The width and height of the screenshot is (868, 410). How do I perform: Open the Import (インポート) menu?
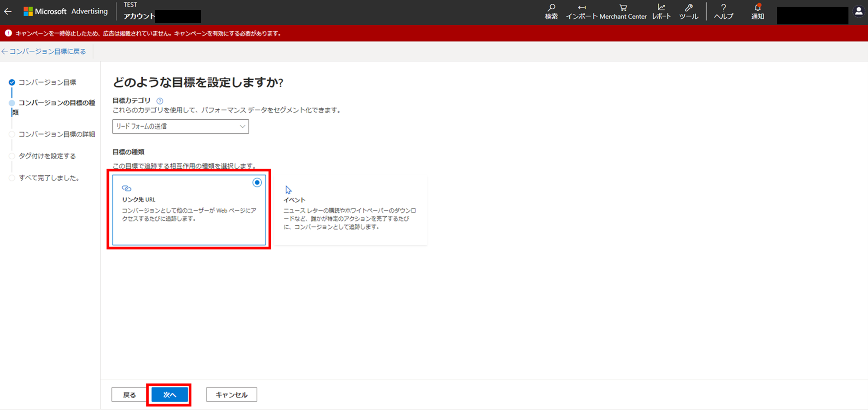click(x=582, y=12)
